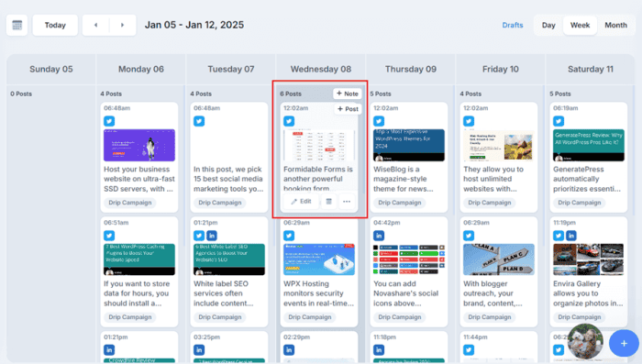Click LinkedIn icon on Tuesday 03:25pm post
642x364 pixels.
[199, 350]
